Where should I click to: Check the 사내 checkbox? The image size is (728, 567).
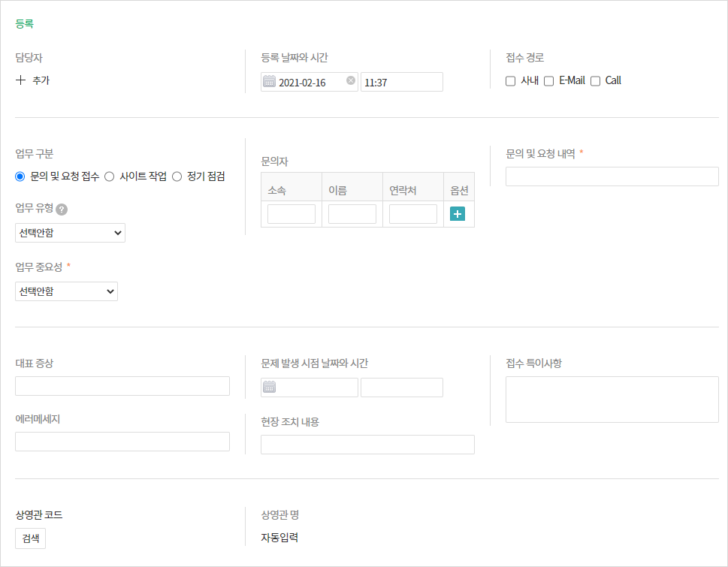[x=510, y=81]
